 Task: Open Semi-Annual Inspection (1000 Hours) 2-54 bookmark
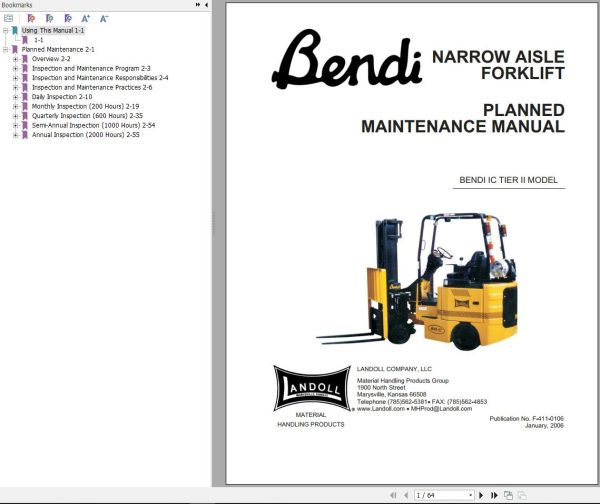click(93, 125)
